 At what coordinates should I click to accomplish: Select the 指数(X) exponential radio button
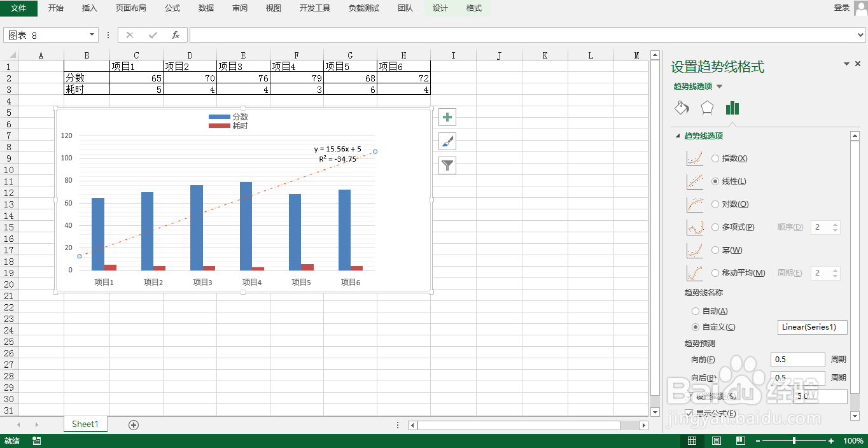coord(715,158)
